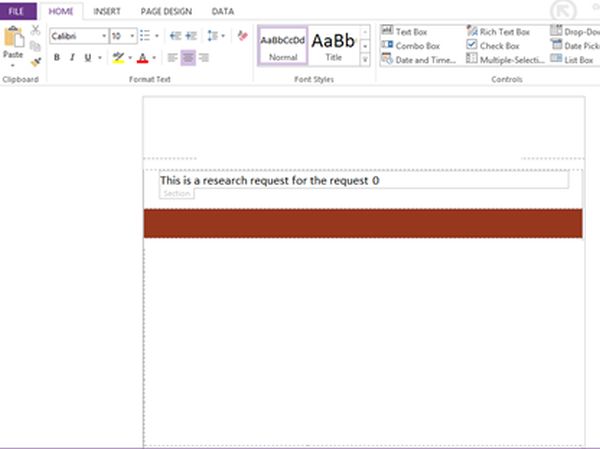Screen dimensions: 600x449
Task: Click the Paste clipboard icon
Action: click(x=14, y=38)
